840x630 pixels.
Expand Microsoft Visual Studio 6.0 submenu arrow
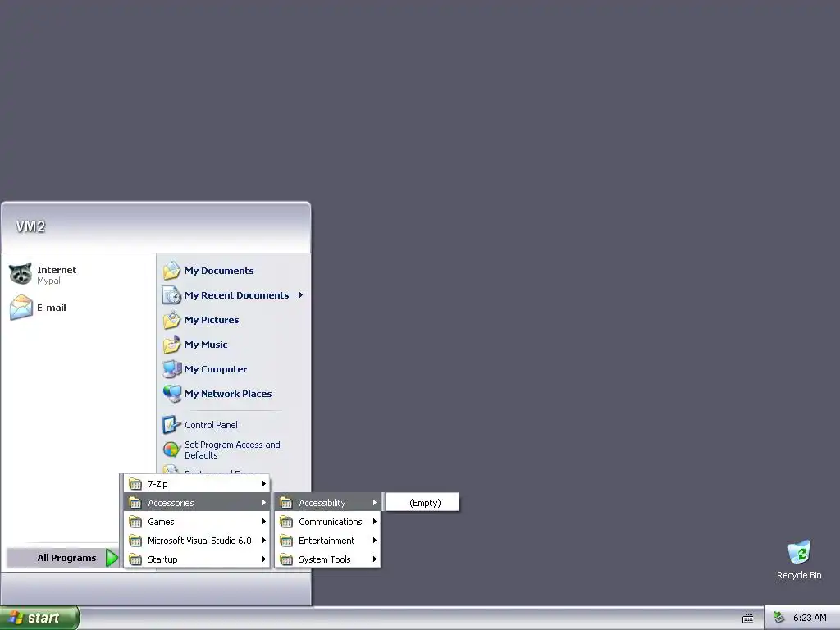(263, 541)
